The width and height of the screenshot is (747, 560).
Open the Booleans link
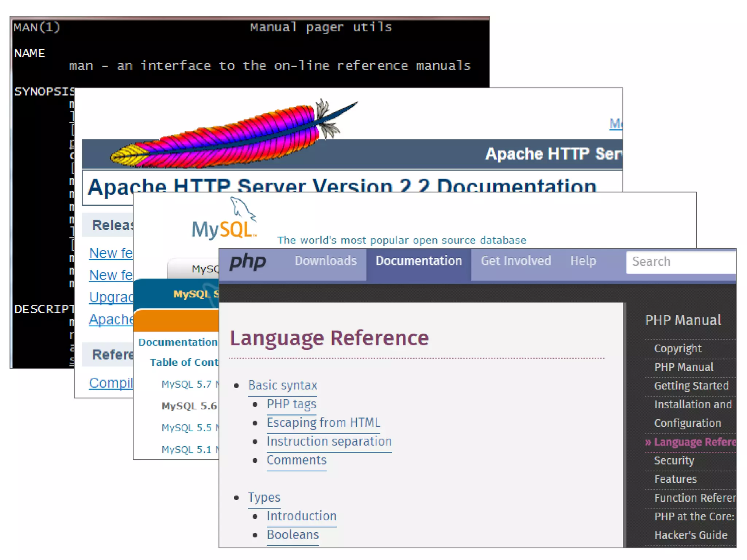[x=293, y=535]
